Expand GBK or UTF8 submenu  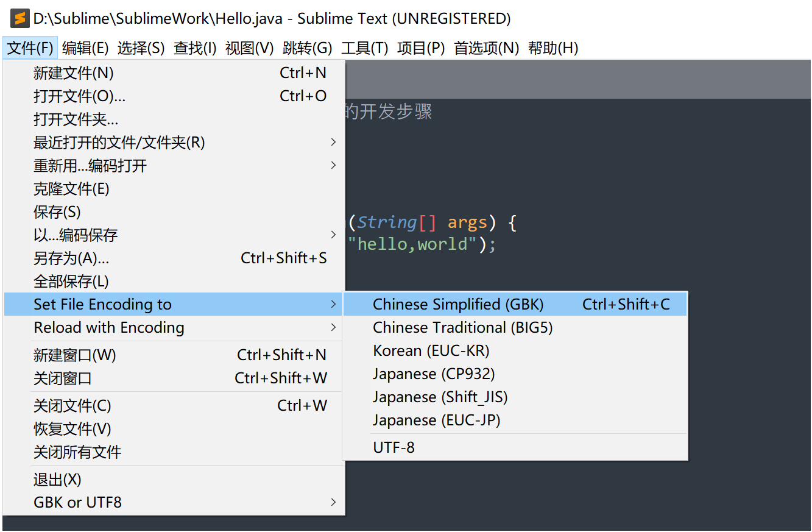(x=174, y=503)
